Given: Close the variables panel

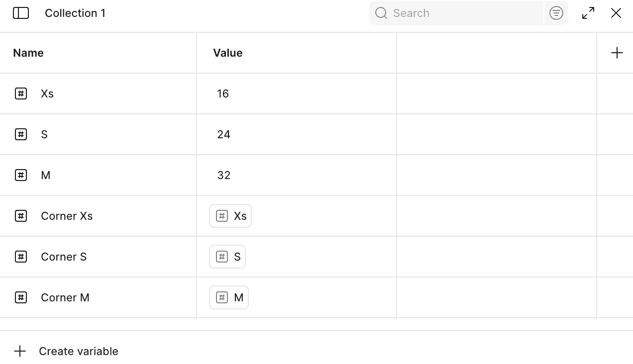Looking at the screenshot, I should coord(616,13).
